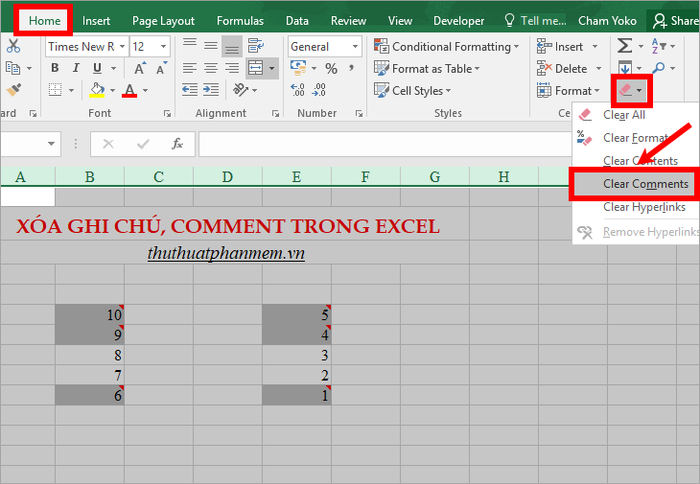700x484 pixels.
Task: Switch to the Formulas tab
Action: [x=240, y=21]
